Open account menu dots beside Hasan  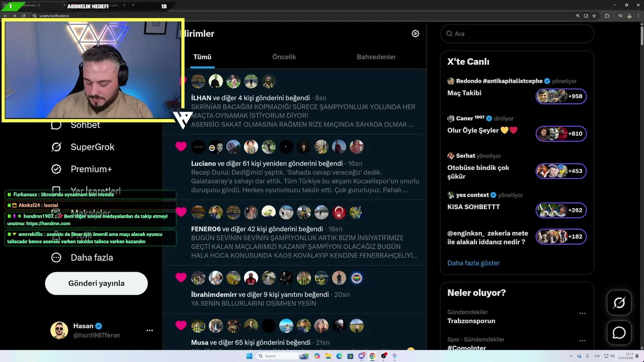pos(149,330)
